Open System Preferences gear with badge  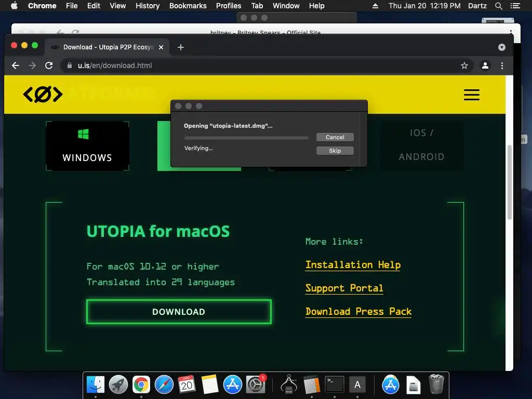point(256,385)
